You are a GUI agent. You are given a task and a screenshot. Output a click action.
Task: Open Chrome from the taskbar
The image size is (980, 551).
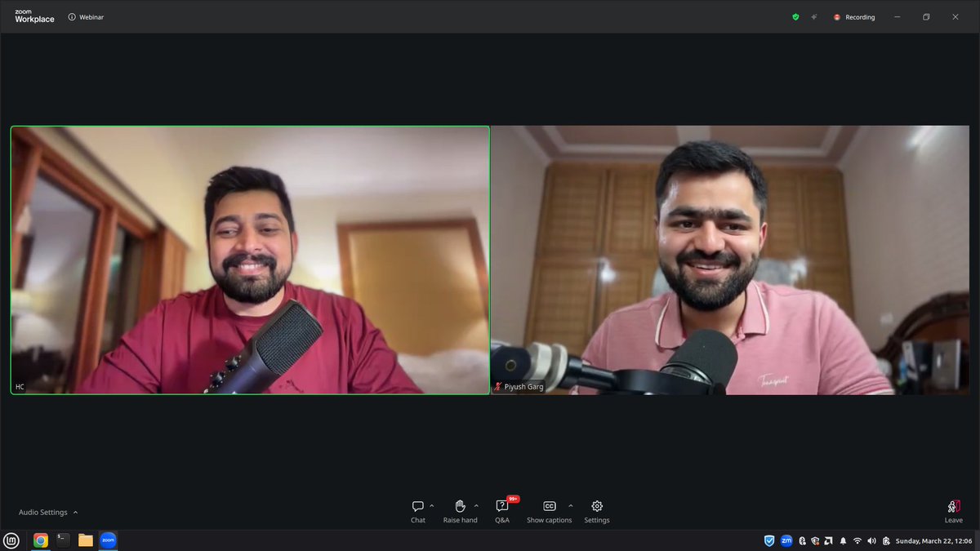coord(40,540)
